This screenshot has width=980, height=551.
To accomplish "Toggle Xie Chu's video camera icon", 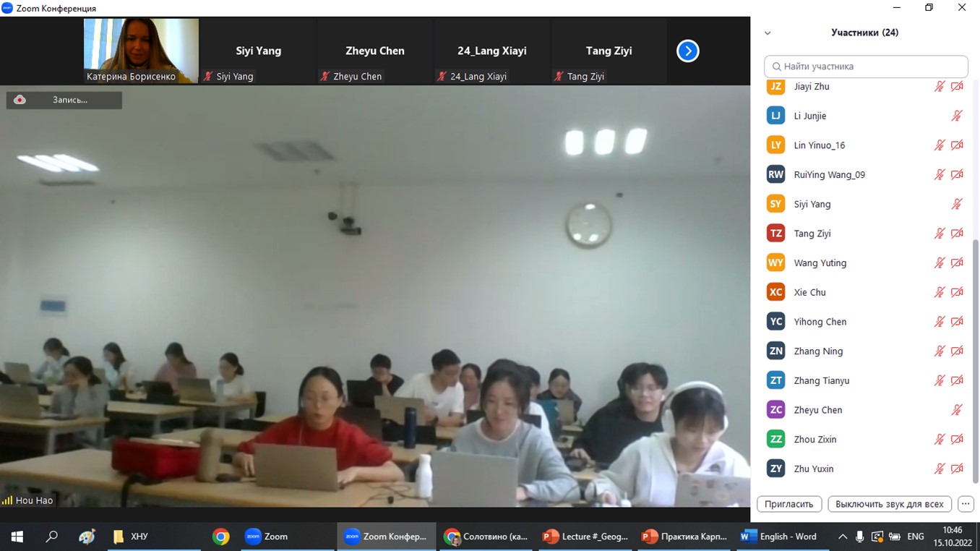I will point(957,292).
